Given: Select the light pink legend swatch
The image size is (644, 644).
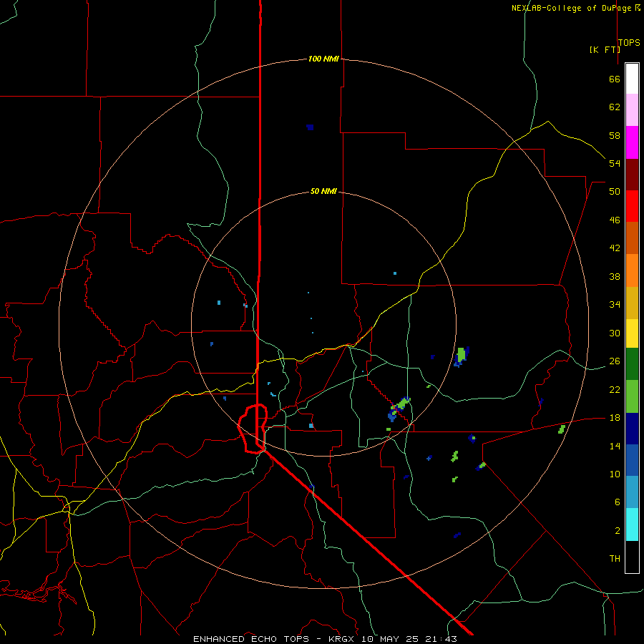Looking at the screenshot, I should (632, 109).
